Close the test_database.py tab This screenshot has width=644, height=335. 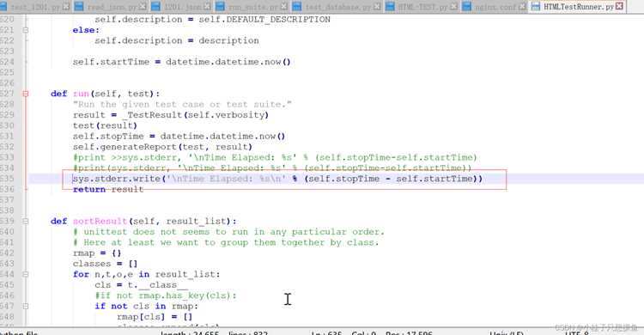(377, 6)
